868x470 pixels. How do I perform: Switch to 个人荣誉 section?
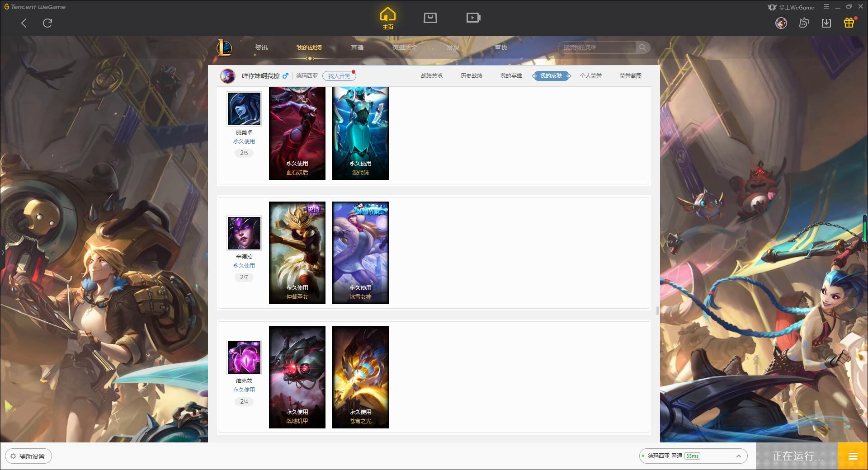(x=591, y=76)
